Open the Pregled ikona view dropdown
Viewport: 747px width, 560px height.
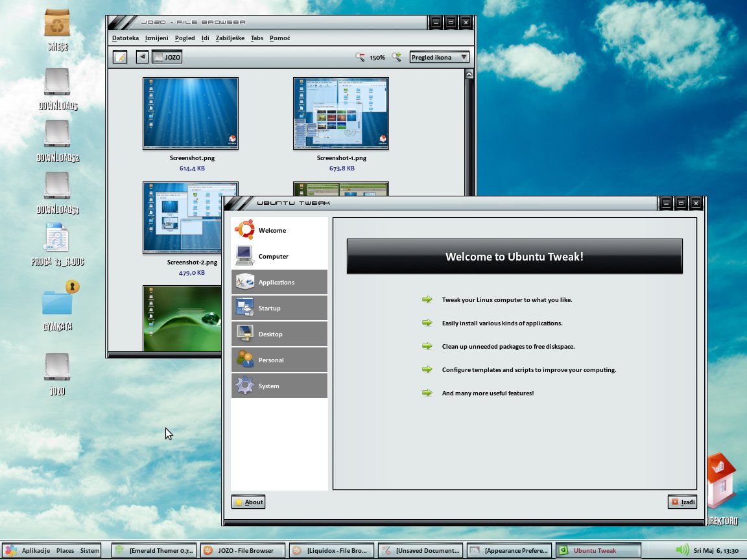click(x=439, y=57)
